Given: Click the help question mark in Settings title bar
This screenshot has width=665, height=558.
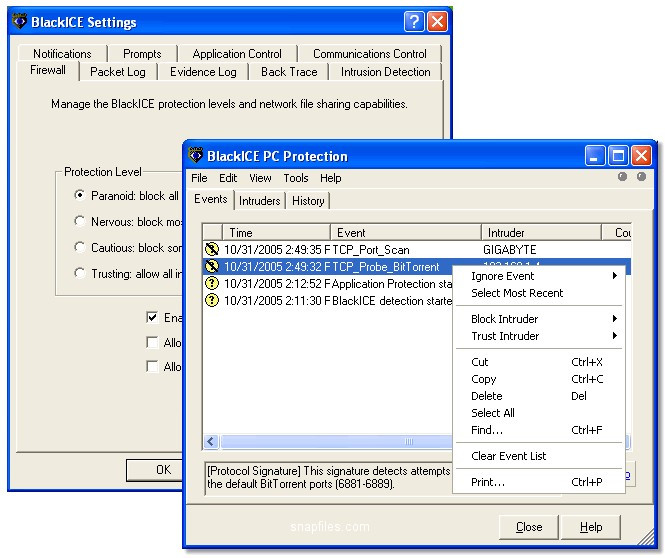Looking at the screenshot, I should [414, 21].
